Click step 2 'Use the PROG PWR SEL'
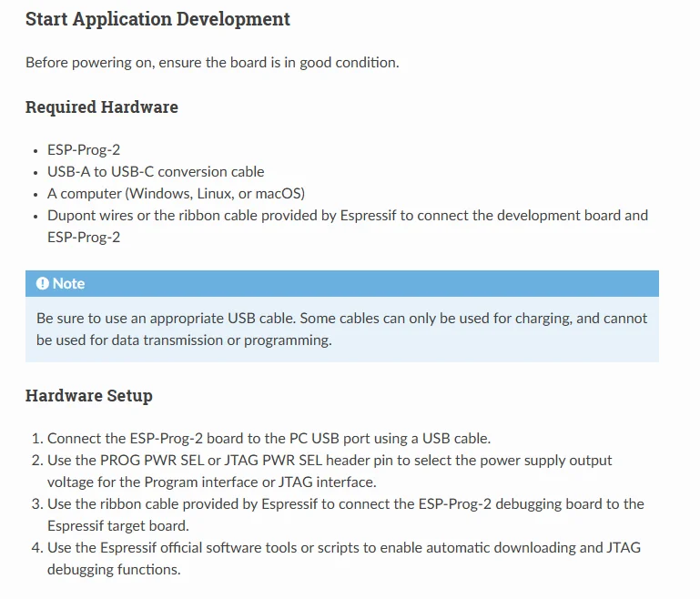The width and height of the screenshot is (700, 599). click(x=330, y=472)
